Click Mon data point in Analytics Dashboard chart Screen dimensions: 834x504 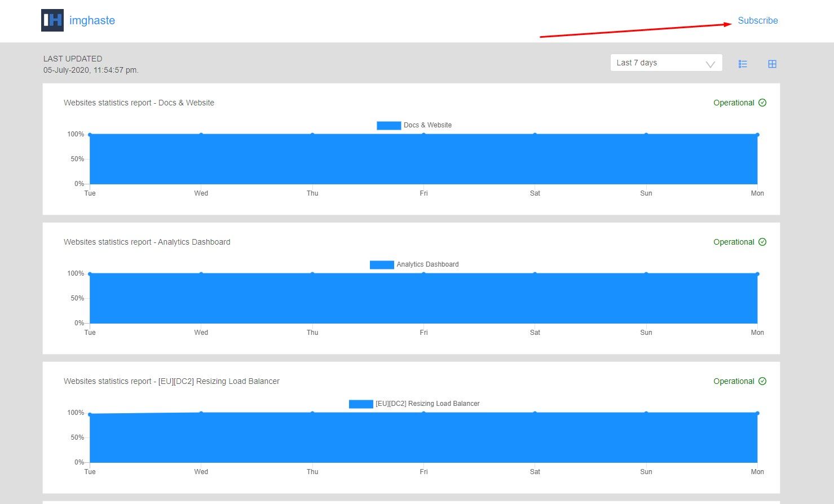(x=757, y=274)
